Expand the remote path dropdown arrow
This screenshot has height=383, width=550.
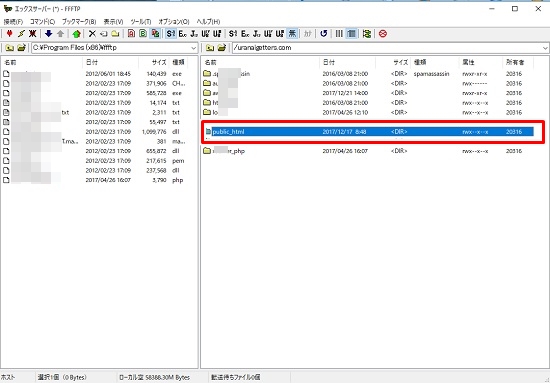pyautogui.click(x=545, y=48)
